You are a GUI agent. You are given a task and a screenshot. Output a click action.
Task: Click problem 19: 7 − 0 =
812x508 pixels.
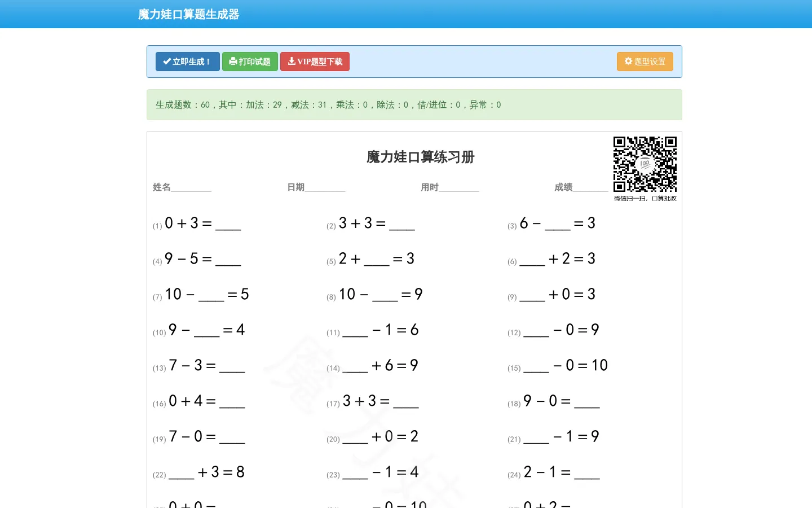pyautogui.click(x=198, y=437)
